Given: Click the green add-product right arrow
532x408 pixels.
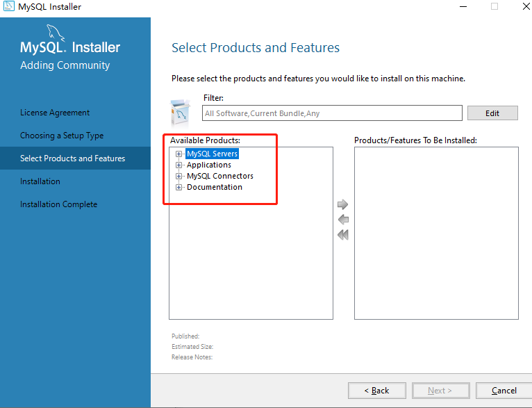Looking at the screenshot, I should pos(342,204).
